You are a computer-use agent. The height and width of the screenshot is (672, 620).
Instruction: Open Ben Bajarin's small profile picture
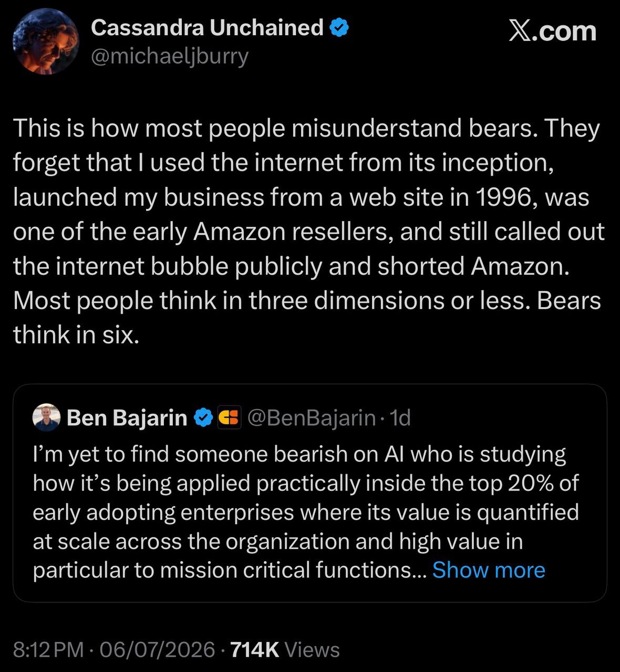47,418
